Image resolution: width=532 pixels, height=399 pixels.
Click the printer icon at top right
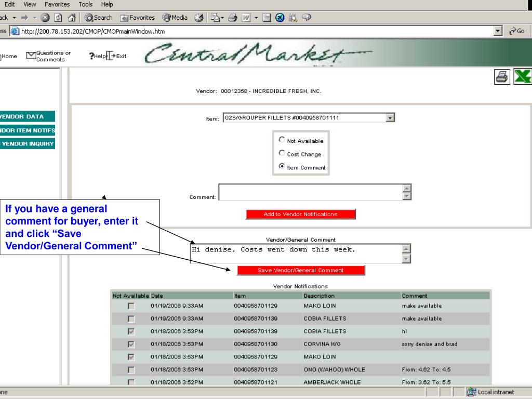tap(502, 77)
